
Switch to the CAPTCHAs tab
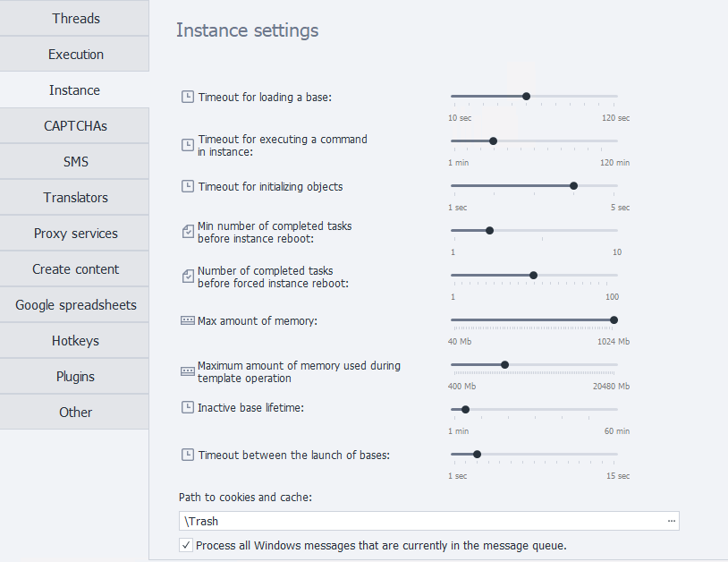tap(75, 126)
